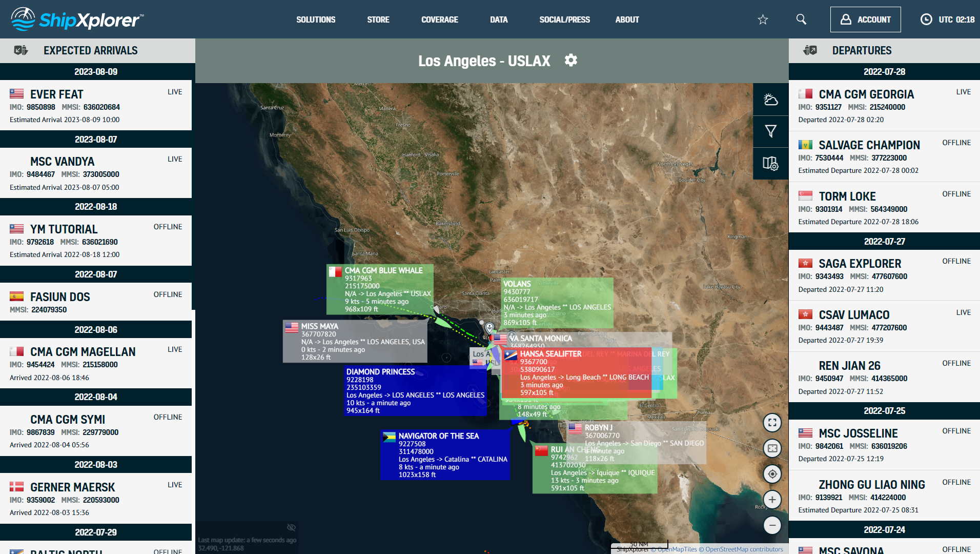Image resolution: width=980 pixels, height=554 pixels.
Task: Zoom in on the map
Action: [772, 500]
